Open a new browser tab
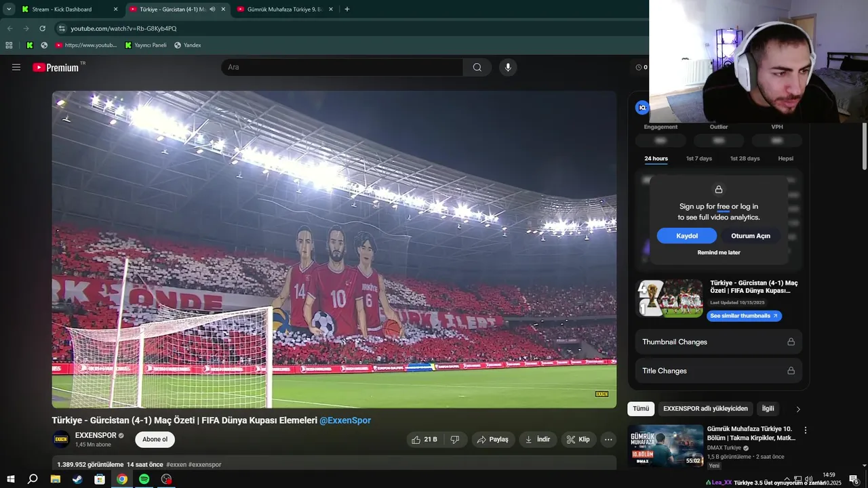This screenshot has height=488, width=868. (x=347, y=9)
